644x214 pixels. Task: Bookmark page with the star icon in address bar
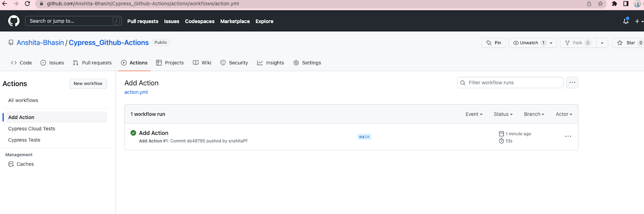coord(600,4)
